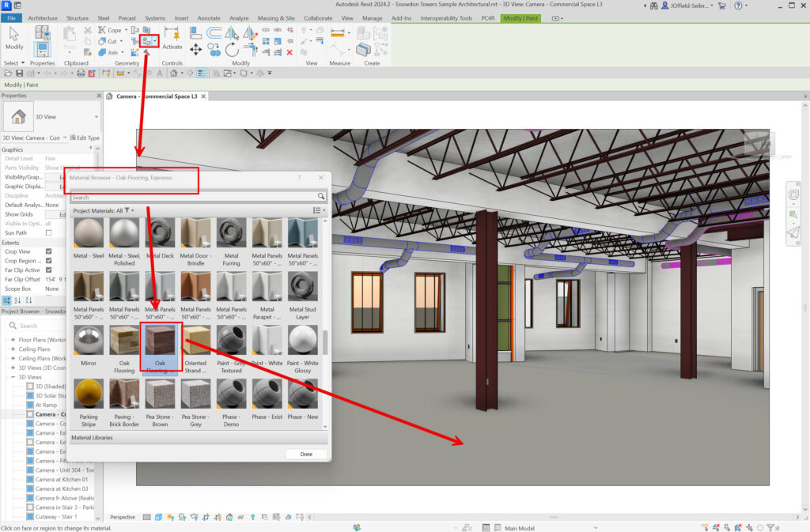The height and width of the screenshot is (532, 810).
Task: Select the Parking Stripe material swatch
Action: click(89, 402)
